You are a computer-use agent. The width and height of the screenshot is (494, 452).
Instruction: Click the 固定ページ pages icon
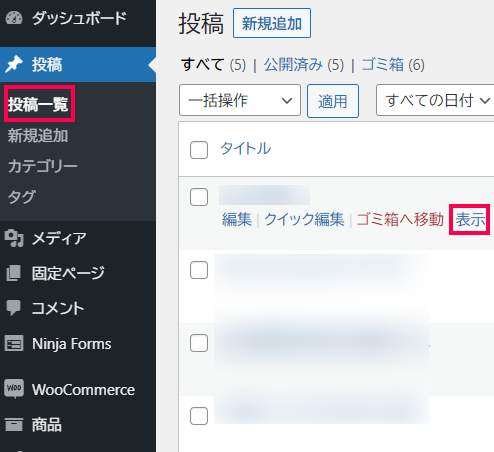pyautogui.click(x=14, y=273)
